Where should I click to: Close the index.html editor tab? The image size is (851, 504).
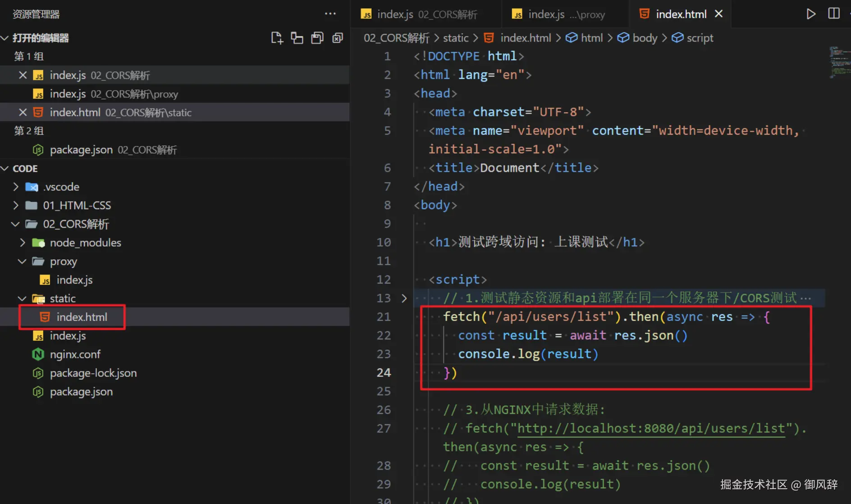click(719, 14)
